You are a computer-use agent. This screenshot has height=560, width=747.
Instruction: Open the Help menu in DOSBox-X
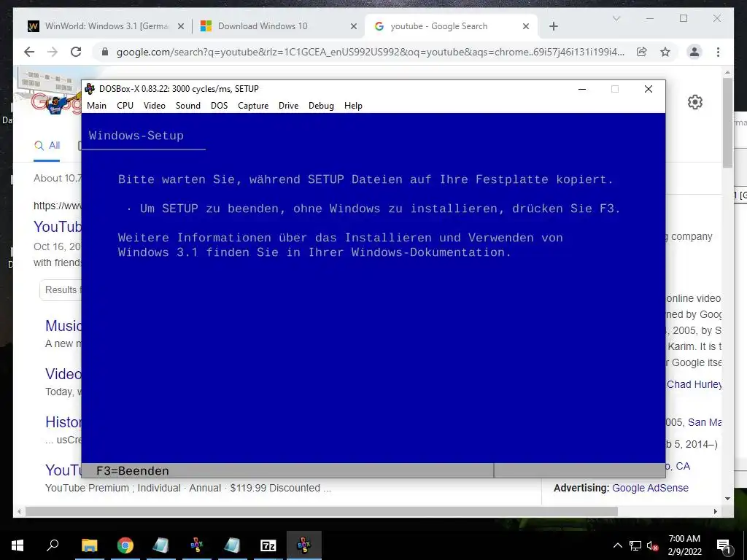tap(353, 106)
